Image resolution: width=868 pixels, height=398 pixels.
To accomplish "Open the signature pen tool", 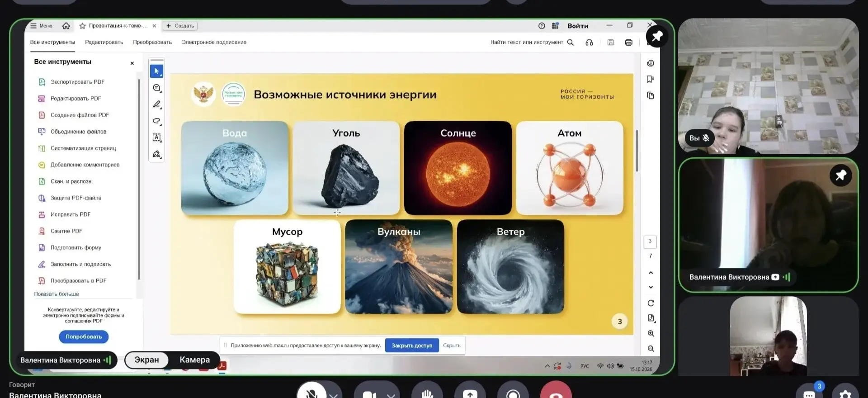I will tap(156, 154).
